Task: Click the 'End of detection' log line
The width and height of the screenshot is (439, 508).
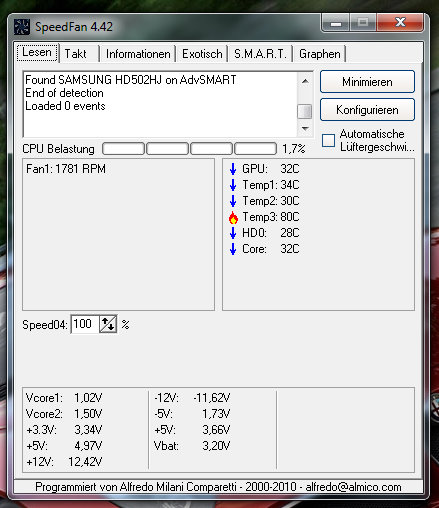Action: tap(64, 93)
